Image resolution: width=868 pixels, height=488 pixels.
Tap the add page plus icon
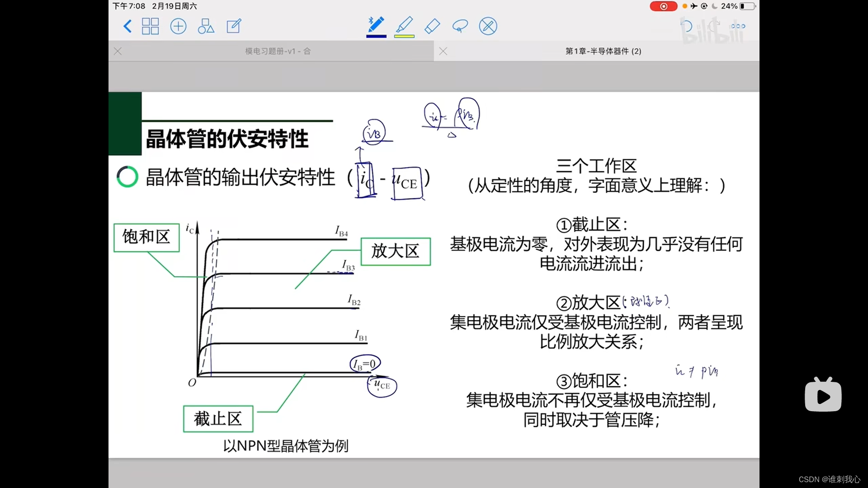coord(178,26)
